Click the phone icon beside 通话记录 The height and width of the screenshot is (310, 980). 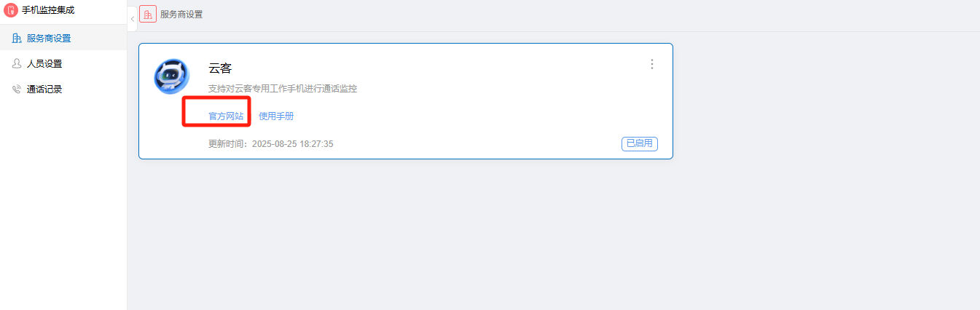point(17,90)
